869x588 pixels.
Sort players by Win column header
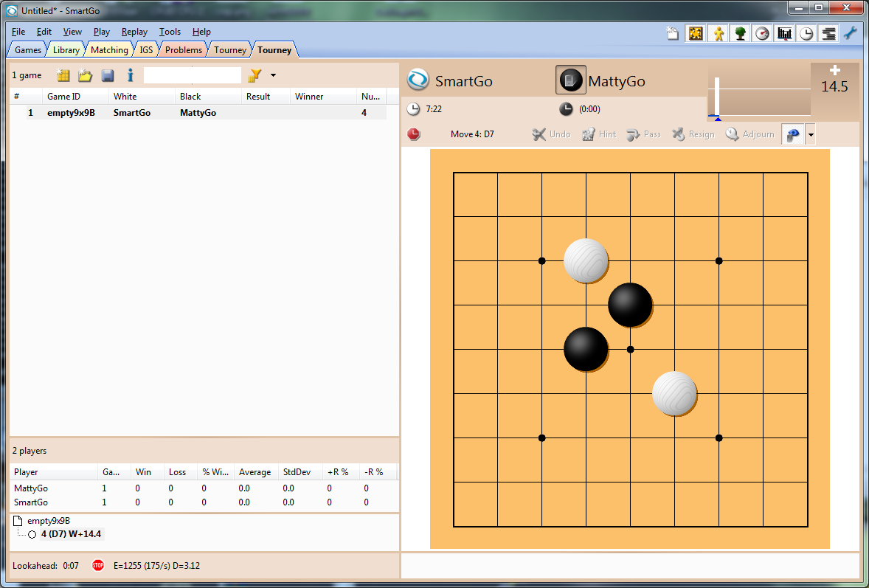[x=148, y=472]
